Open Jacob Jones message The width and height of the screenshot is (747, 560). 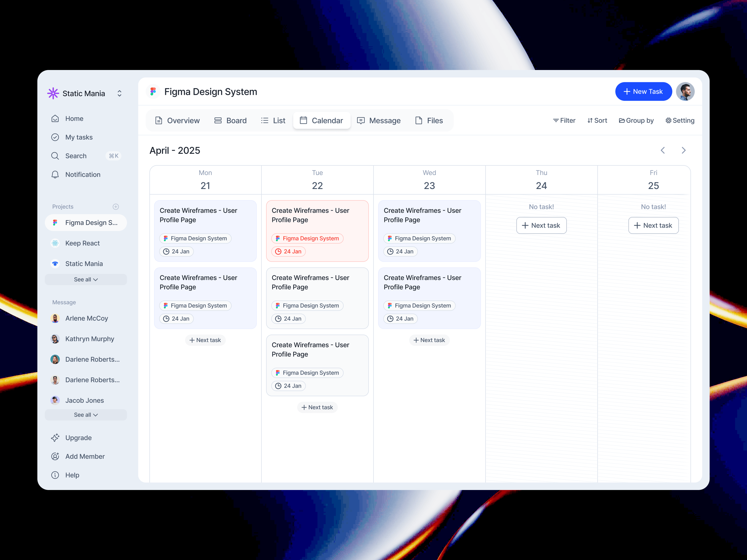tap(86, 400)
